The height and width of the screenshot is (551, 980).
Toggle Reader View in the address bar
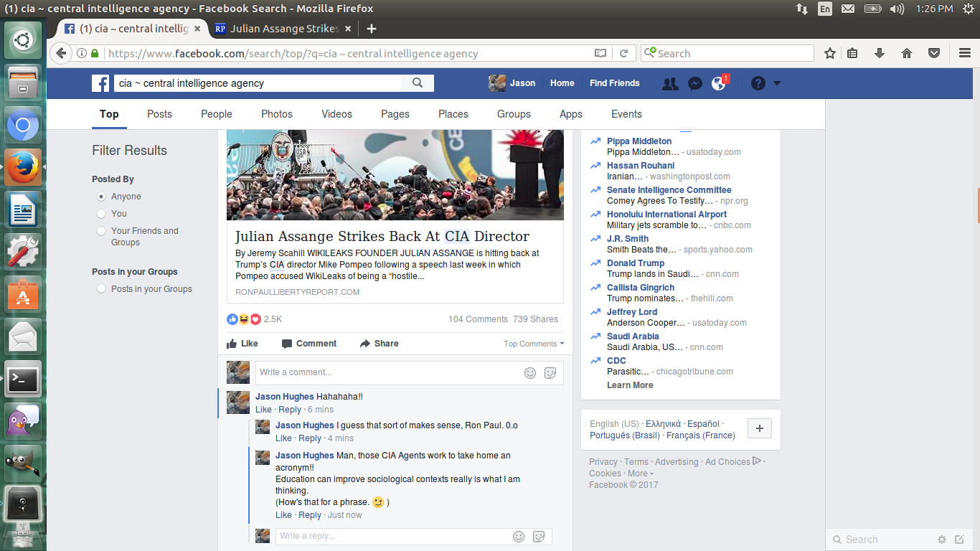[x=600, y=53]
